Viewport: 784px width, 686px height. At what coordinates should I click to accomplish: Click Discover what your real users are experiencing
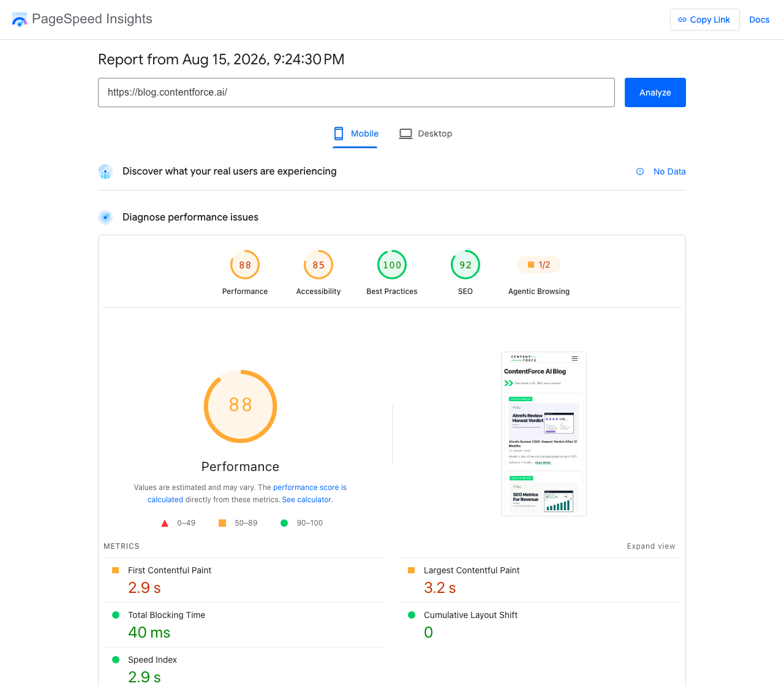coord(230,171)
